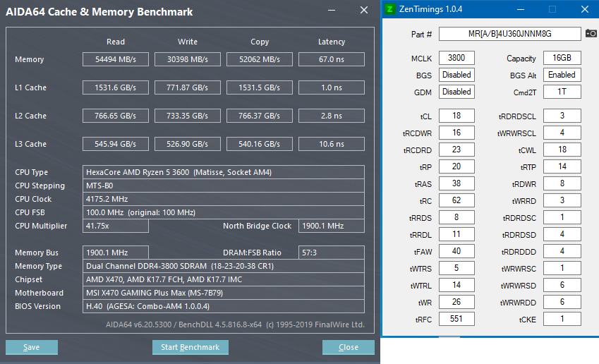Click the tRCDRD value 23
Image resolution: width=599 pixels, height=364 pixels.
pyautogui.click(x=456, y=150)
